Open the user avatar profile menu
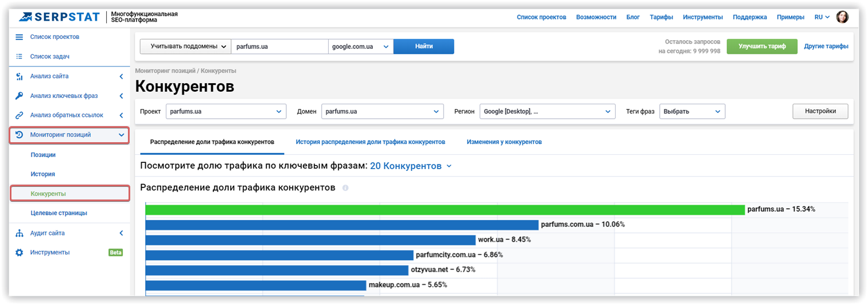Screen dimensions: 868x305 pyautogui.click(x=842, y=17)
